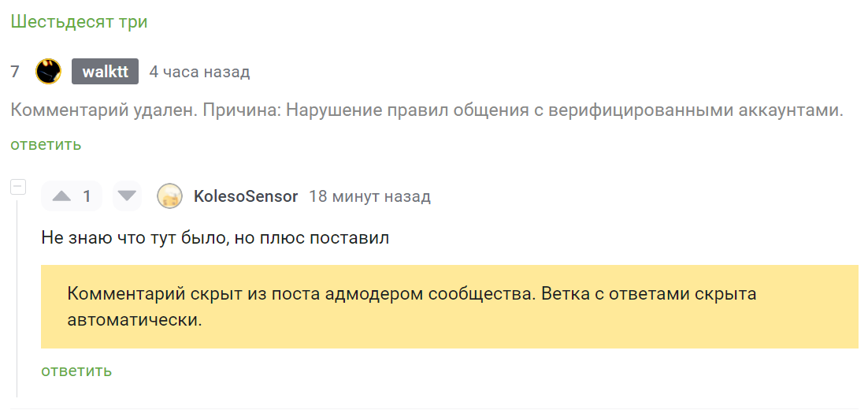Upvote KolesoSensor's comment

tap(62, 196)
